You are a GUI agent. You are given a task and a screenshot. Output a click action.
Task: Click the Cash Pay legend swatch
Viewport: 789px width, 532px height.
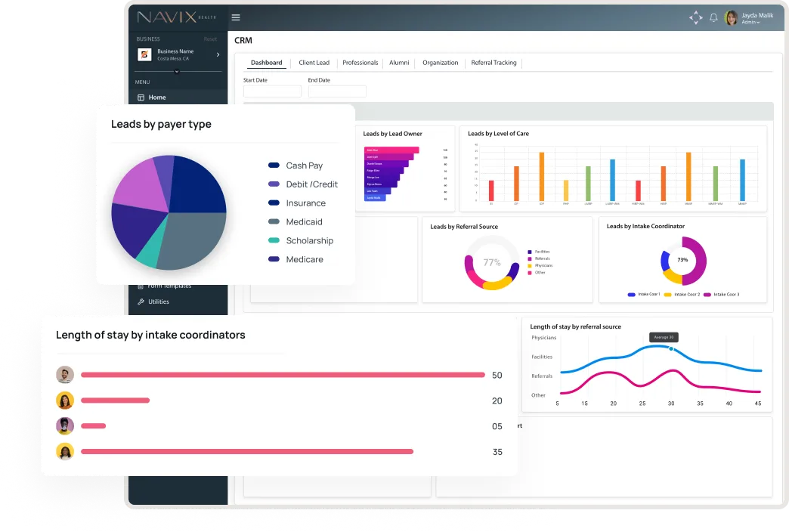[273, 165]
